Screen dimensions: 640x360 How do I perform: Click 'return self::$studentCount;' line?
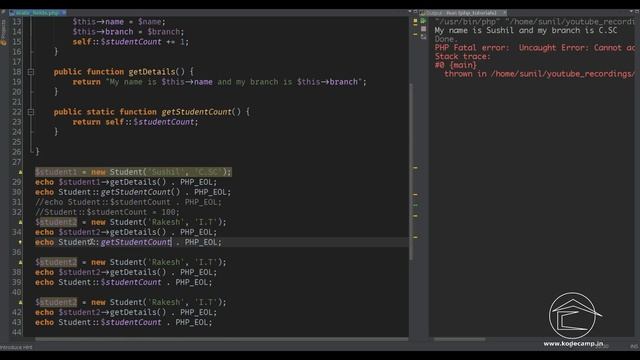pyautogui.click(x=135, y=122)
